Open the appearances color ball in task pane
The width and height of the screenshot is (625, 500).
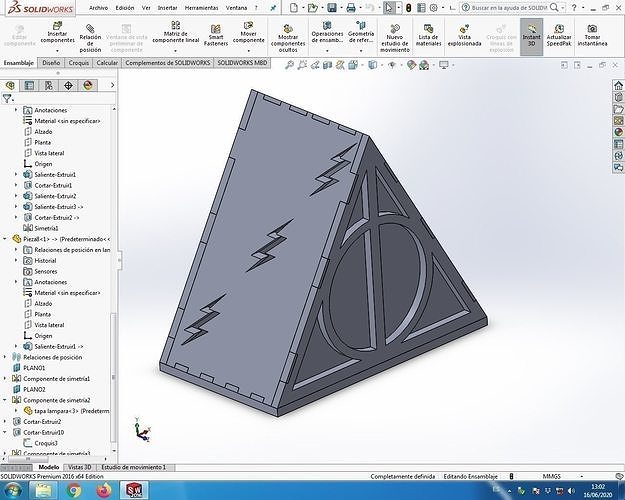(x=618, y=132)
